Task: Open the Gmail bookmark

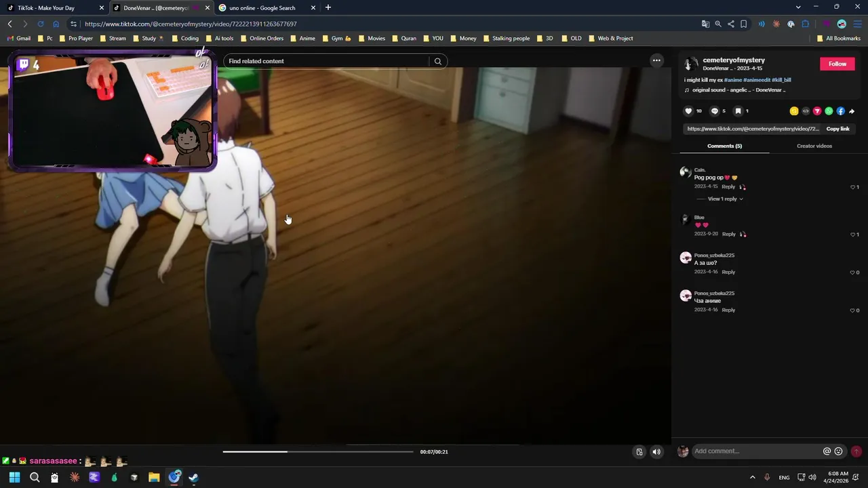Action: [x=19, y=39]
